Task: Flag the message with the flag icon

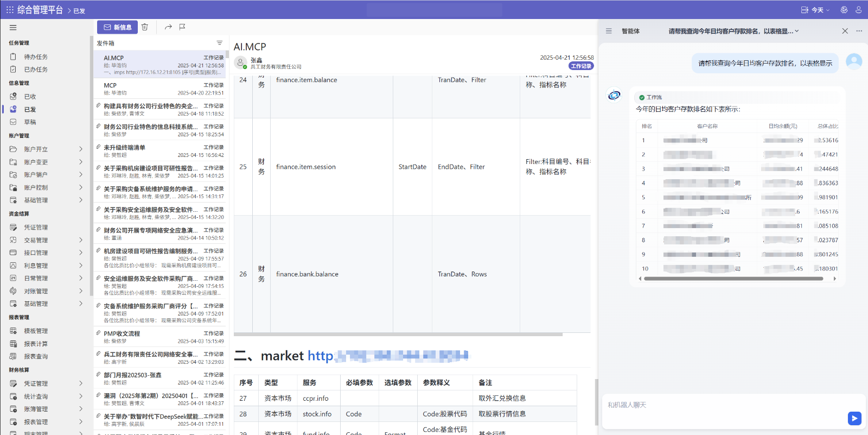Action: [x=182, y=27]
